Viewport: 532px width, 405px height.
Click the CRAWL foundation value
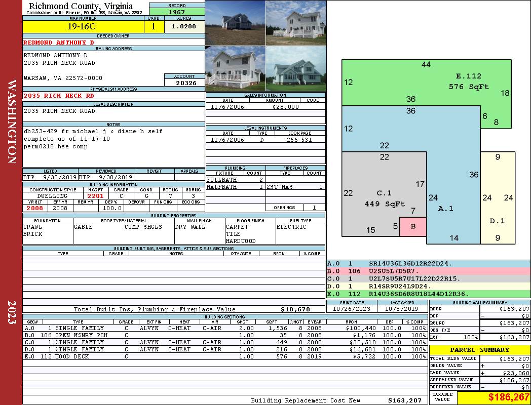[32, 227]
